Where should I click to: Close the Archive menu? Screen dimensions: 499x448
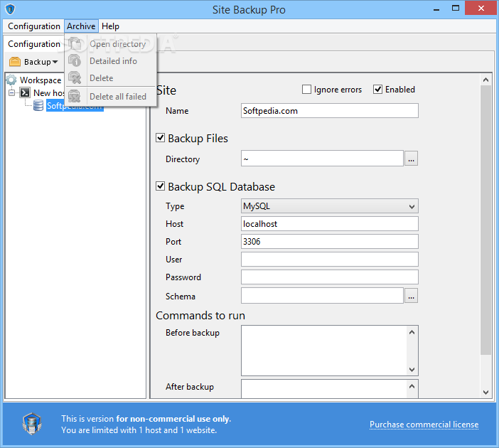click(x=81, y=26)
